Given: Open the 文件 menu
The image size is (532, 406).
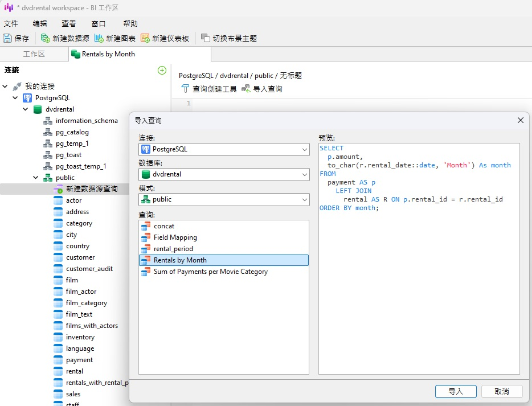Looking at the screenshot, I should point(11,24).
